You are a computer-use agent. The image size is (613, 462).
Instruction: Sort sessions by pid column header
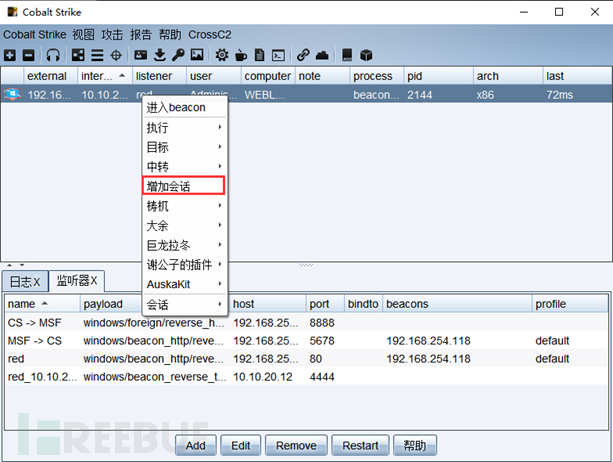pyautogui.click(x=438, y=75)
